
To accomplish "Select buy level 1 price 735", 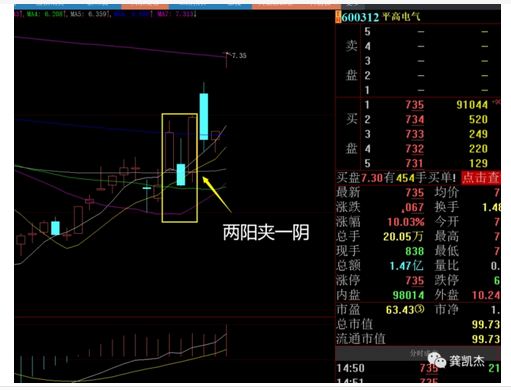I will [x=414, y=105].
